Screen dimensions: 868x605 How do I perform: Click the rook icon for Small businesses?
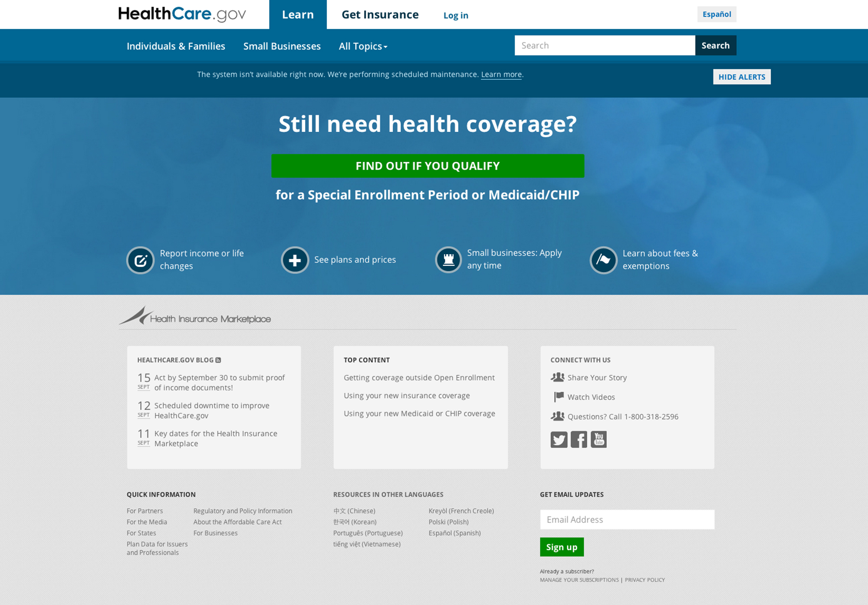pos(448,260)
